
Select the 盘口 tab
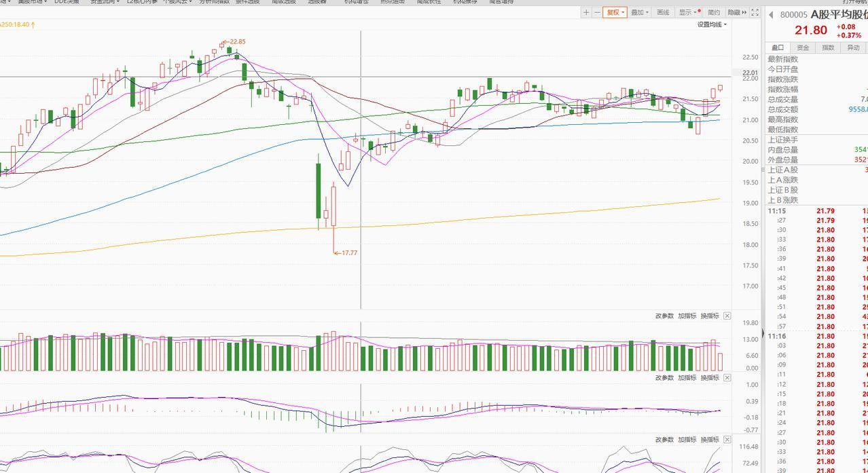pyautogui.click(x=778, y=48)
